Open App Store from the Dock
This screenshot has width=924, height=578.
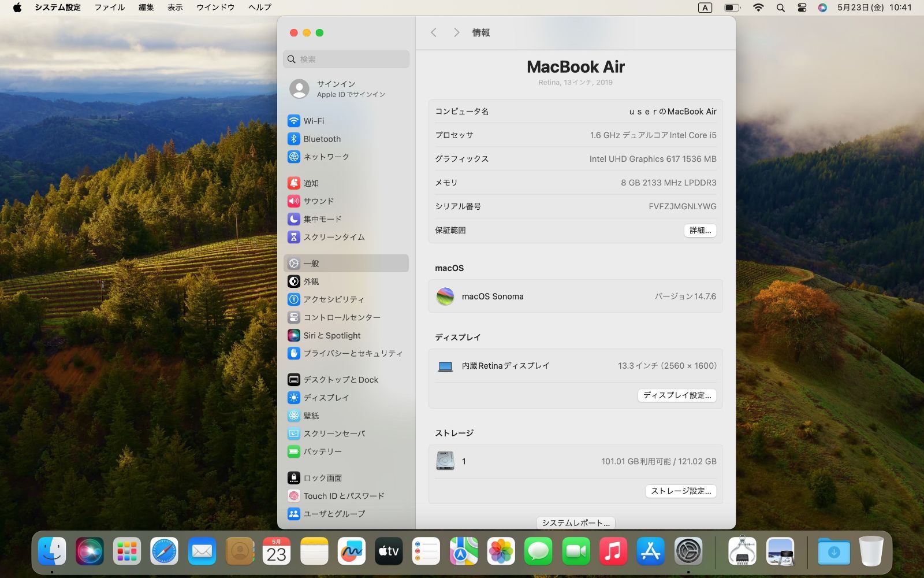(651, 551)
